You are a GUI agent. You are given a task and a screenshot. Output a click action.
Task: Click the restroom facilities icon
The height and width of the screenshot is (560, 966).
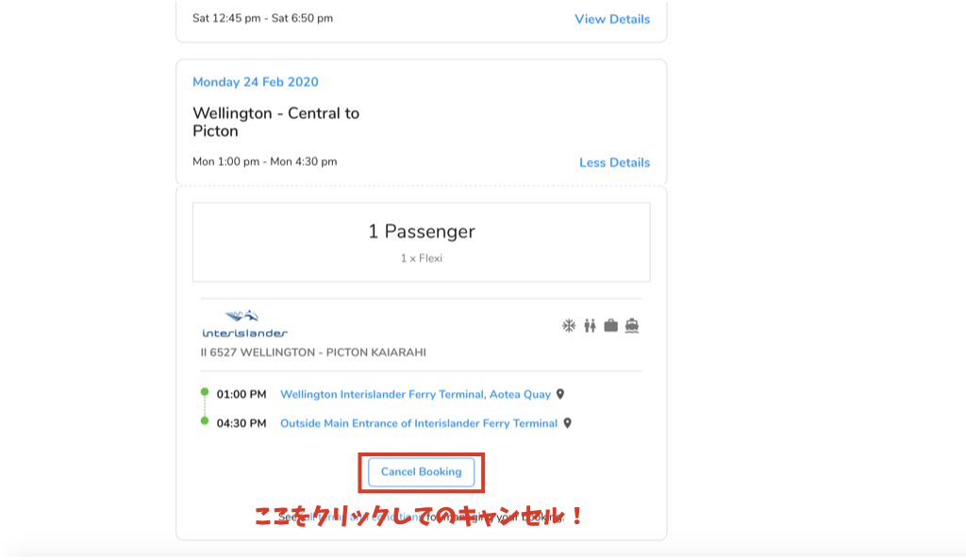click(x=589, y=324)
